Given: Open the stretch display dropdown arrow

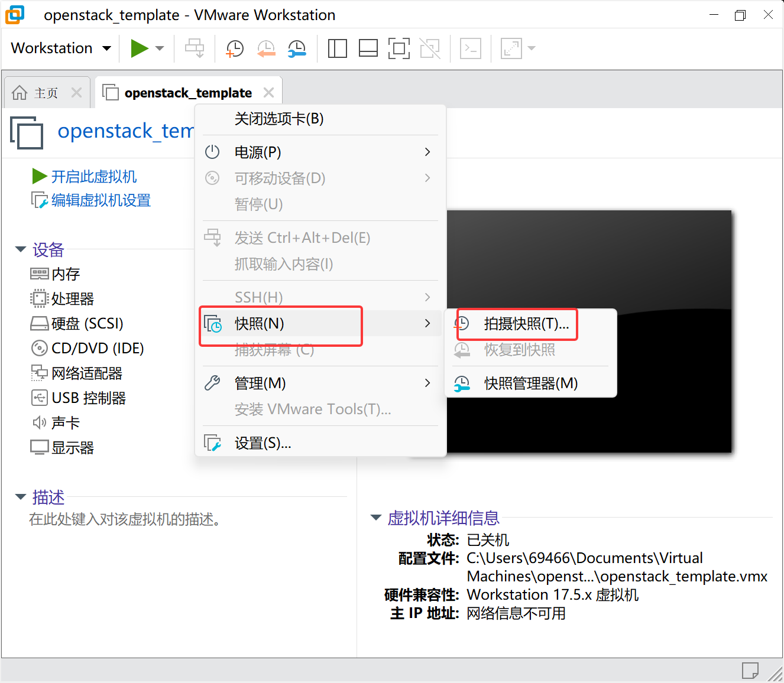Looking at the screenshot, I should point(532,48).
